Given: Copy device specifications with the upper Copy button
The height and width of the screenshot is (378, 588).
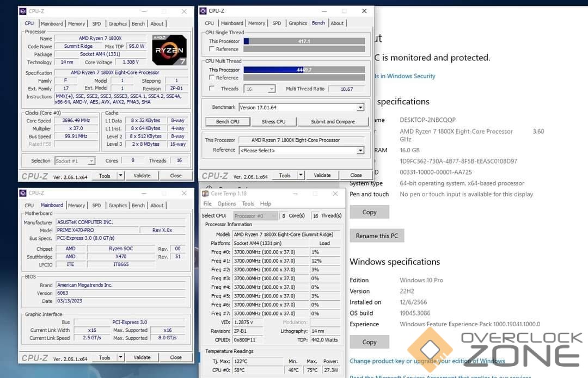Looking at the screenshot, I should pos(369,212).
